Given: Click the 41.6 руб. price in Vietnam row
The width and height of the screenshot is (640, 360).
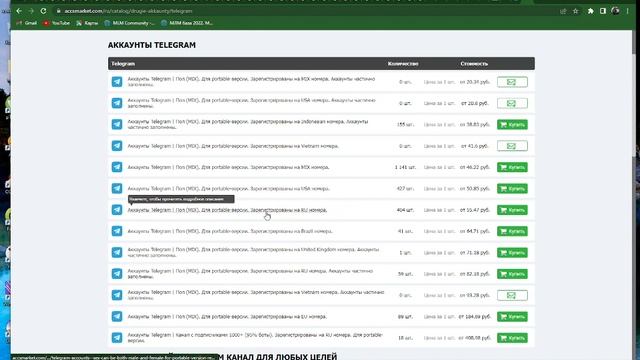Looking at the screenshot, I should [x=474, y=146].
